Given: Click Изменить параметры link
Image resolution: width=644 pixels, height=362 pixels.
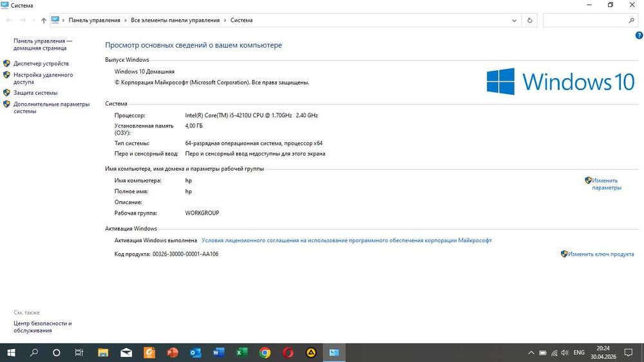Looking at the screenshot, I should click(x=606, y=184).
